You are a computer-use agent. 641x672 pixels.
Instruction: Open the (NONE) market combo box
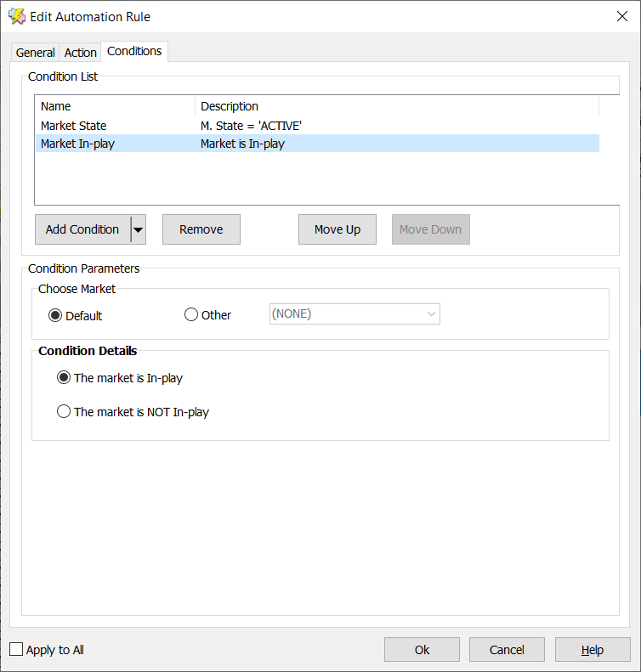(355, 314)
